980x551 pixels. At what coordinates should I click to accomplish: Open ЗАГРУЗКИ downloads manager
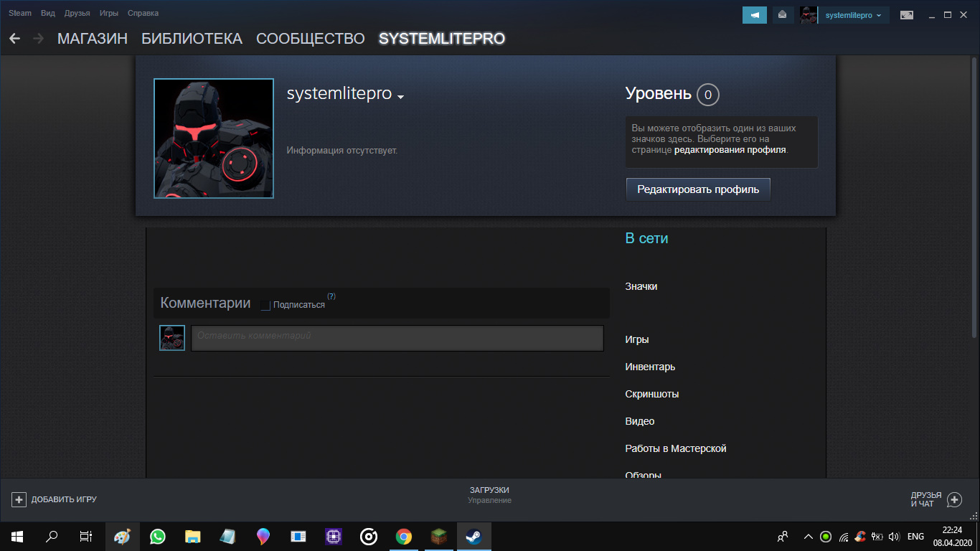[x=489, y=490]
